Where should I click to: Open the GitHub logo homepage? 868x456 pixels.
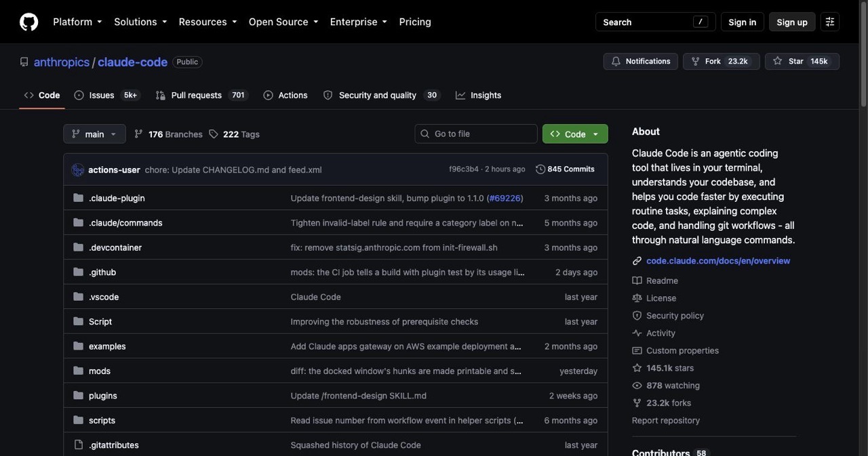28,22
